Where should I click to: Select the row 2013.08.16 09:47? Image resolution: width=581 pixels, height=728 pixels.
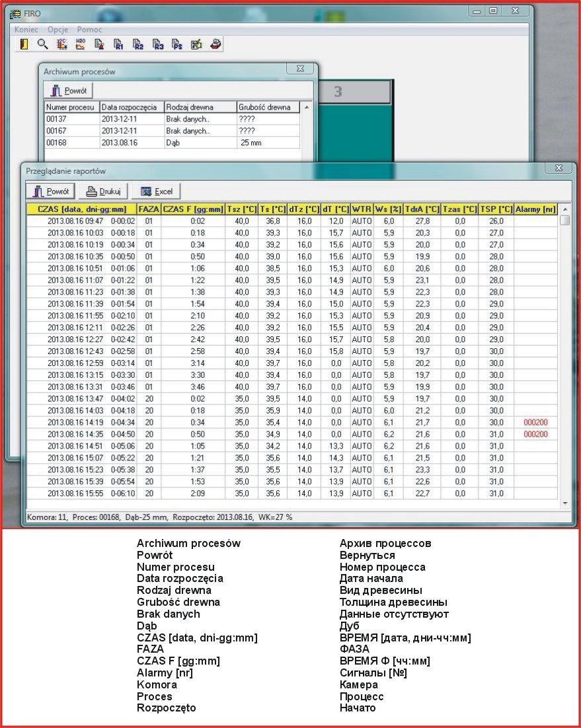point(292,221)
